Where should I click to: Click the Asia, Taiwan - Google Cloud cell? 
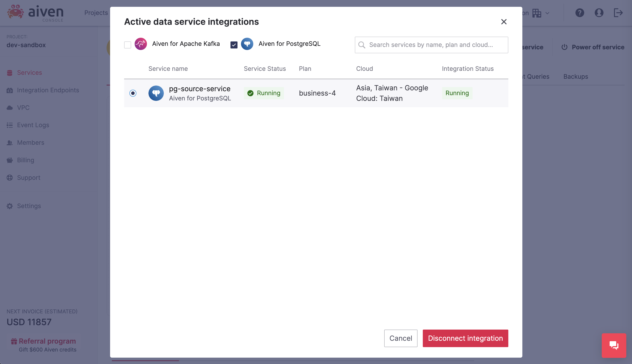[x=392, y=93]
